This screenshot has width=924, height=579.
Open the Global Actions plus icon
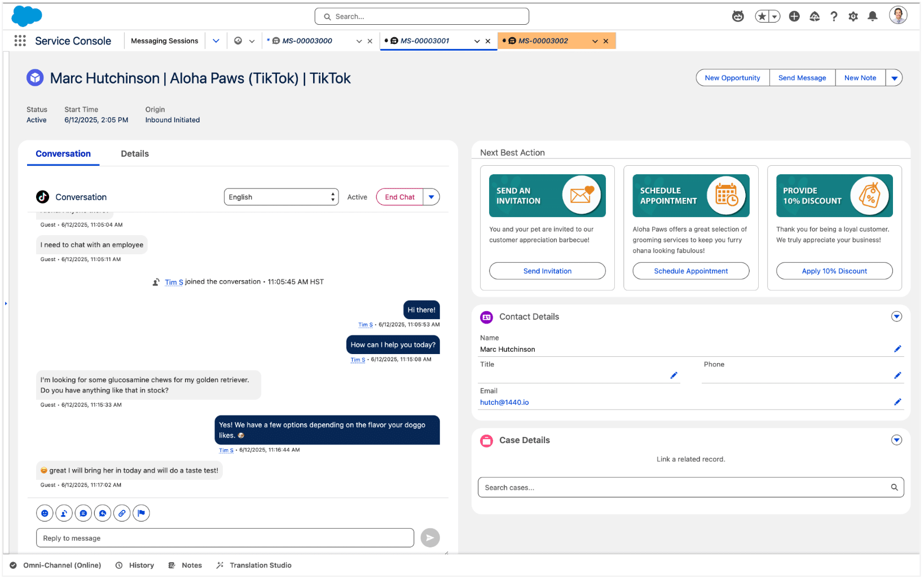click(x=794, y=16)
